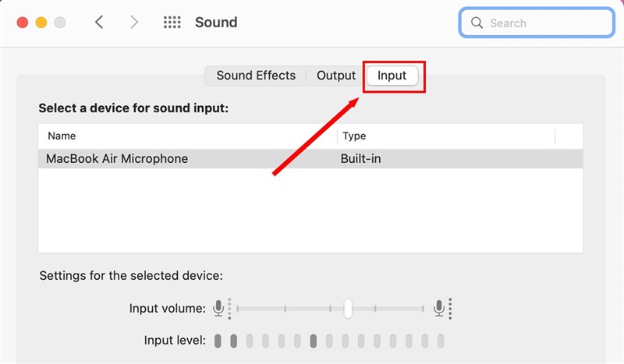The image size is (624, 364).
Task: Click the low-volume microphone icon
Action: (x=219, y=309)
